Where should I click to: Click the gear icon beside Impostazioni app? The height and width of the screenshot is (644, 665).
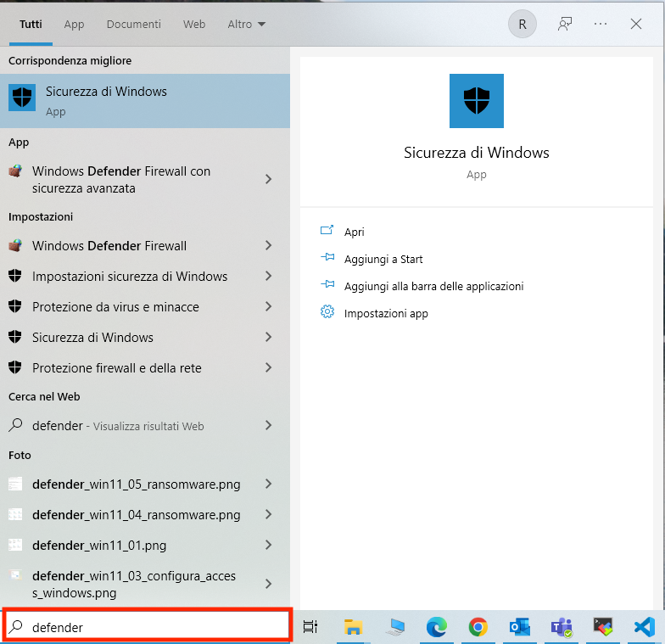pos(327,312)
